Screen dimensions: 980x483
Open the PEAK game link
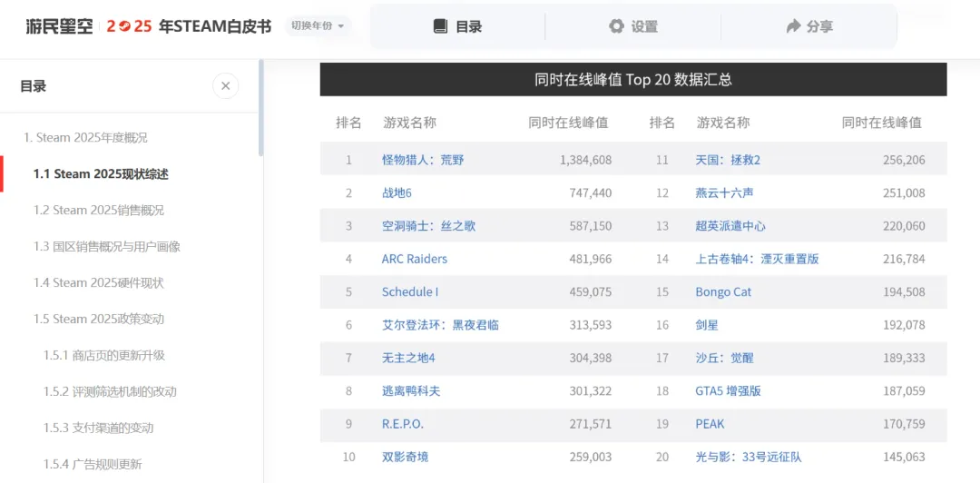pos(710,424)
